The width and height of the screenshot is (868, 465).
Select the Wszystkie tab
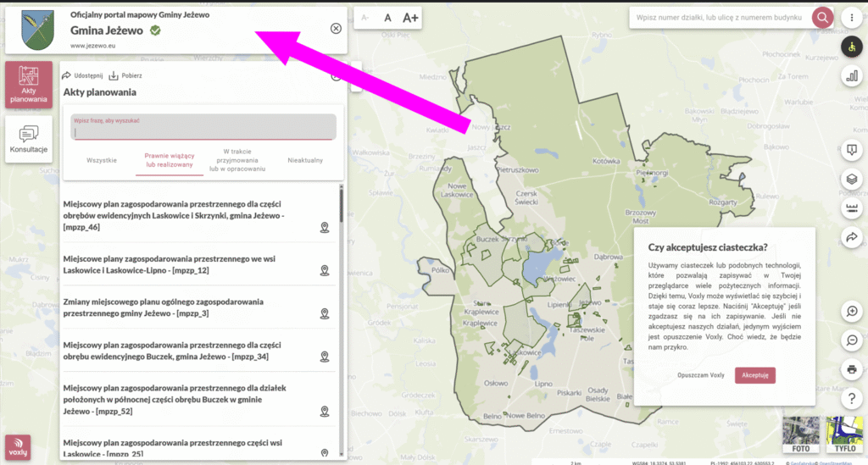coord(102,160)
